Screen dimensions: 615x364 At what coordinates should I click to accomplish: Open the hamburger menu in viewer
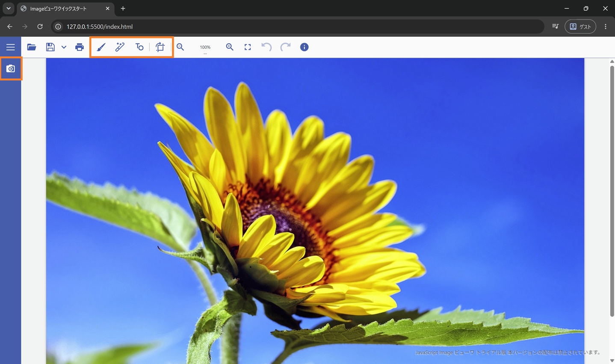[10, 47]
